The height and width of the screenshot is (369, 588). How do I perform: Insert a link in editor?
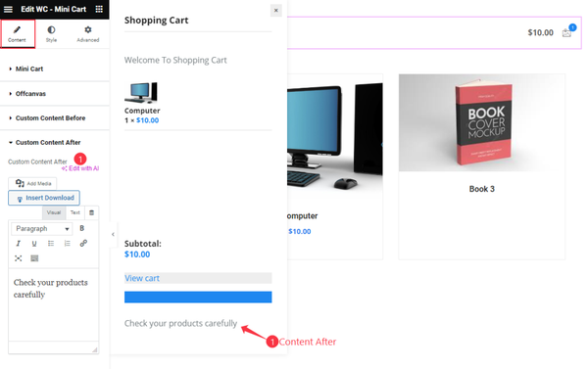(x=83, y=244)
